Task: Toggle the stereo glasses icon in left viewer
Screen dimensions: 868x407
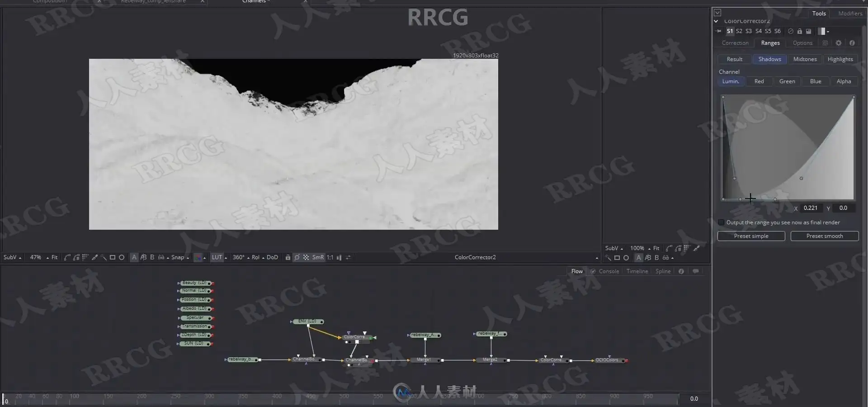Action: point(161,257)
